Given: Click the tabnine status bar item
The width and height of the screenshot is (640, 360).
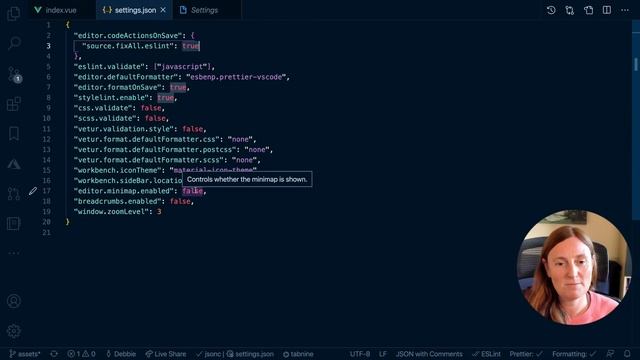Looking at the screenshot, I should 298,354.
